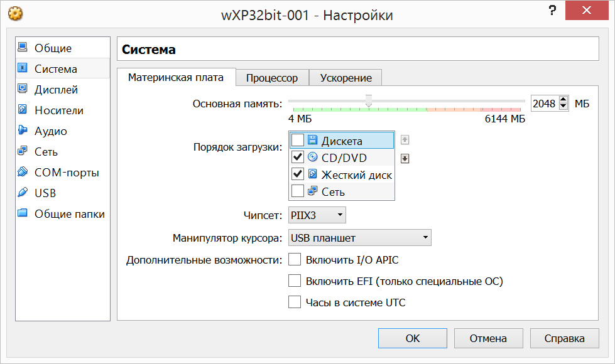Open the Аудио settings category
Image resolution: width=615 pixels, height=364 pixels.
pos(63,131)
